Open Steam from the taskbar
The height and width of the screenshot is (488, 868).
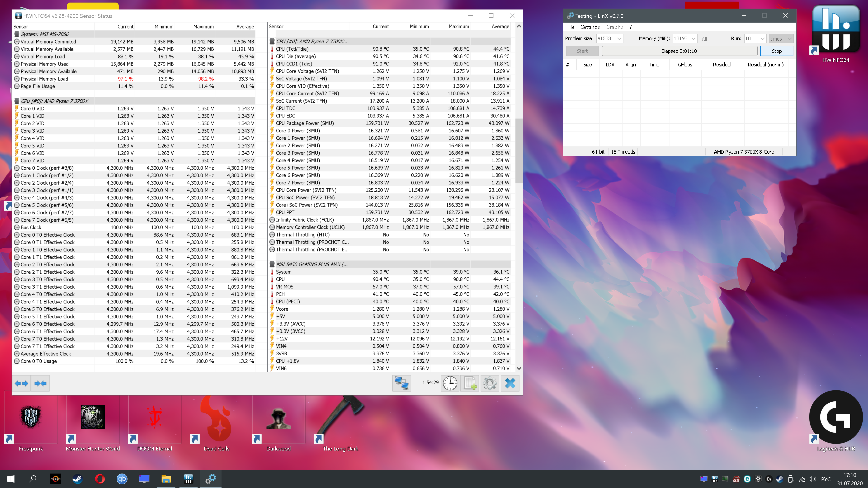pyautogui.click(x=78, y=479)
